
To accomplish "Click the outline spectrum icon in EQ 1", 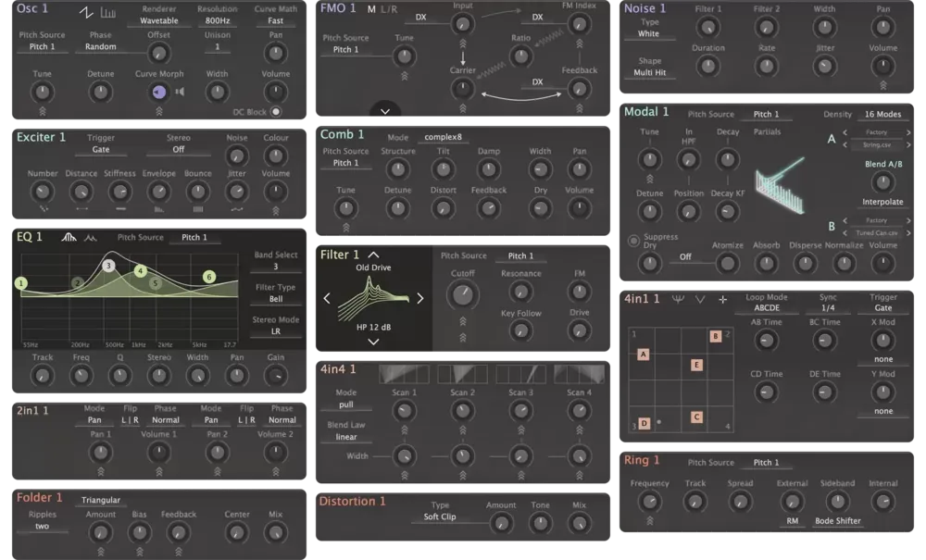I will (91, 237).
